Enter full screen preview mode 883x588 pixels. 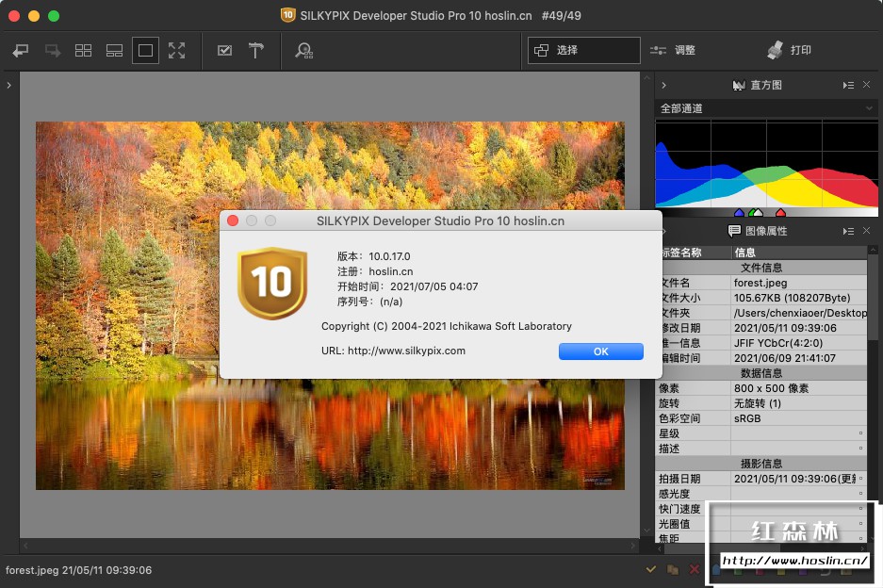176,51
